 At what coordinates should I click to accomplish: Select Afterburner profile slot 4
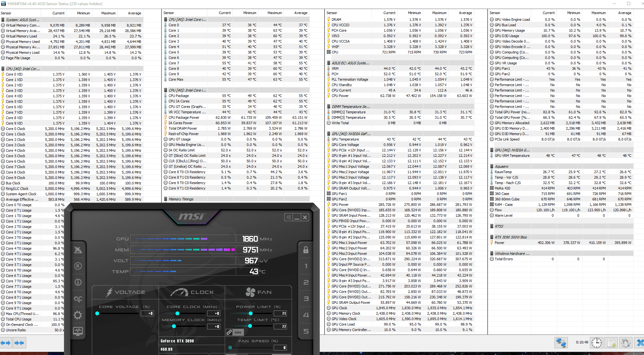(306, 315)
